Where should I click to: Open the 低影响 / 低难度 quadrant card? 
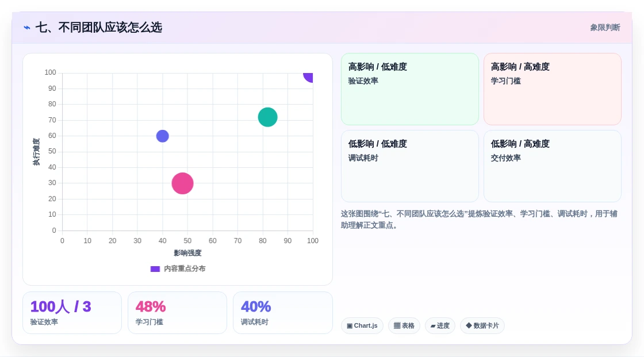point(410,166)
